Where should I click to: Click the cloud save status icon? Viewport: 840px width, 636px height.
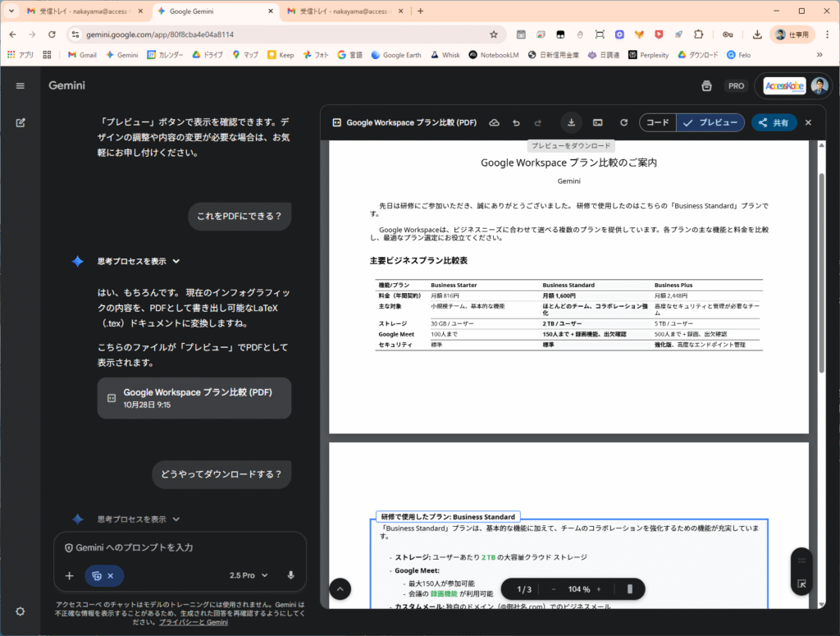click(494, 122)
